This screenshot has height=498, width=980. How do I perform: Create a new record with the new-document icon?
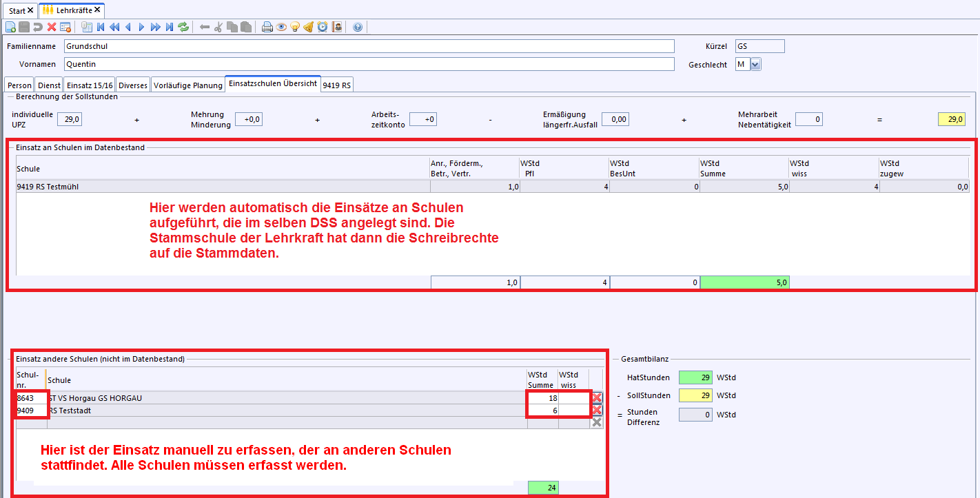[x=10, y=27]
